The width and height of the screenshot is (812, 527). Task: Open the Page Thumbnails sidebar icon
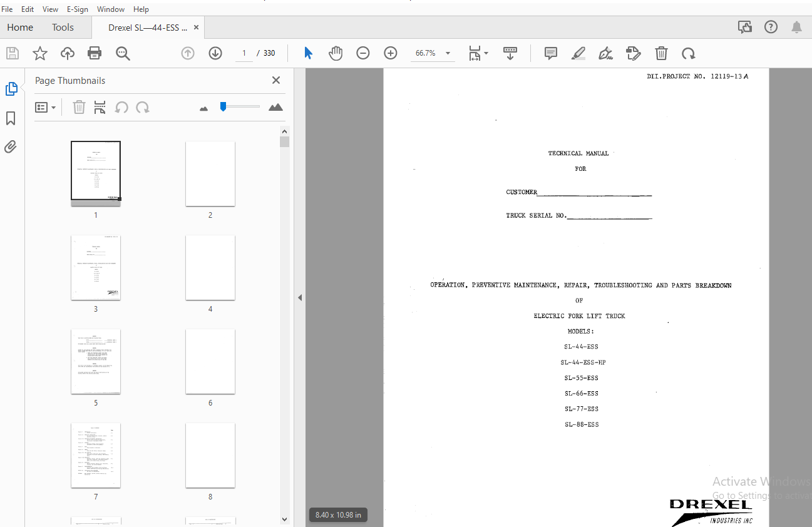coord(11,89)
